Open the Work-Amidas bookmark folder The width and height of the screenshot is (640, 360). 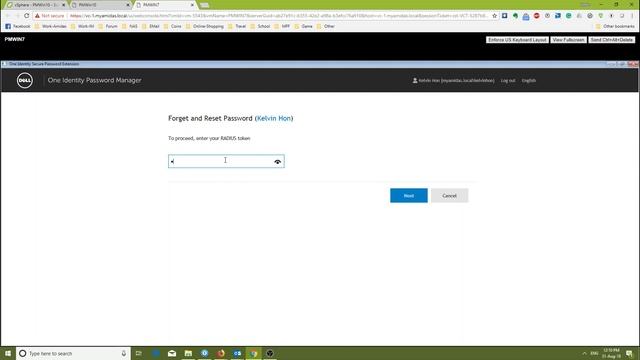pyautogui.click(x=51, y=26)
